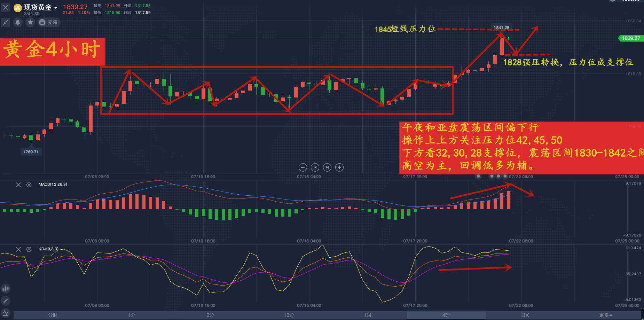This screenshot has height=320, width=644.
Task: Zoom out the chart with the minus button
Action: (303, 167)
